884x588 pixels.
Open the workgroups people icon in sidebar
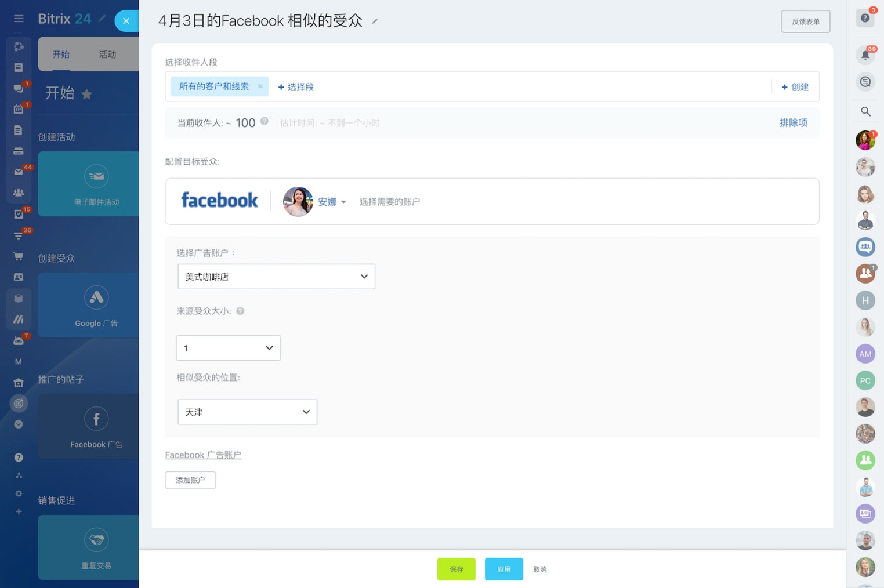[19, 193]
